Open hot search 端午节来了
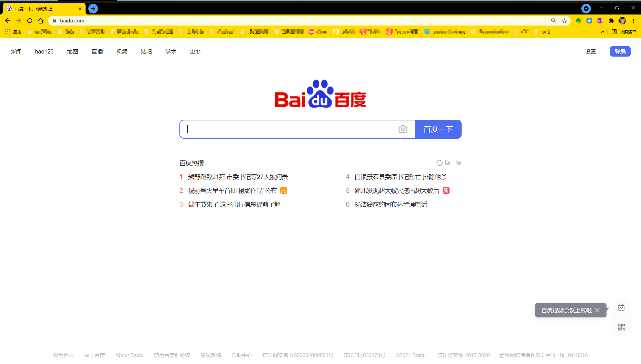 [234, 205]
